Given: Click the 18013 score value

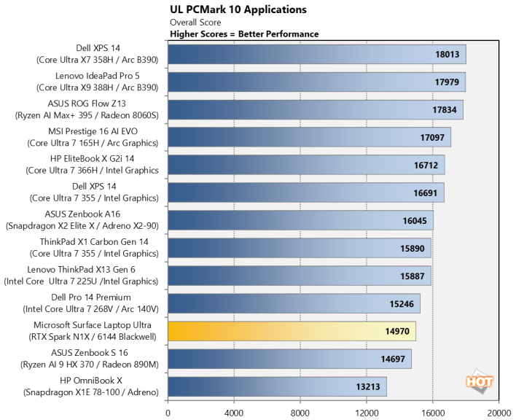Looking at the screenshot, I should pyautogui.click(x=447, y=54).
